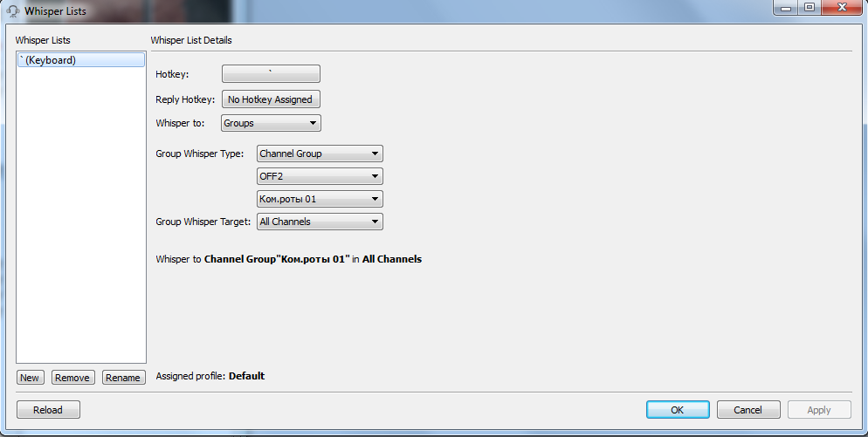Rename the selected whisper list
The image size is (868, 437).
point(123,378)
